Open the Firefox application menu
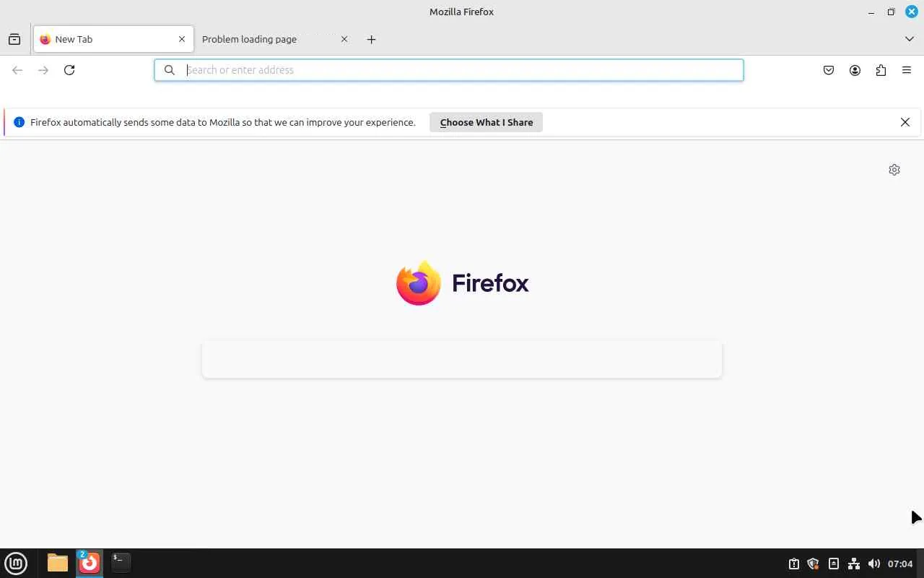 pyautogui.click(x=907, y=70)
